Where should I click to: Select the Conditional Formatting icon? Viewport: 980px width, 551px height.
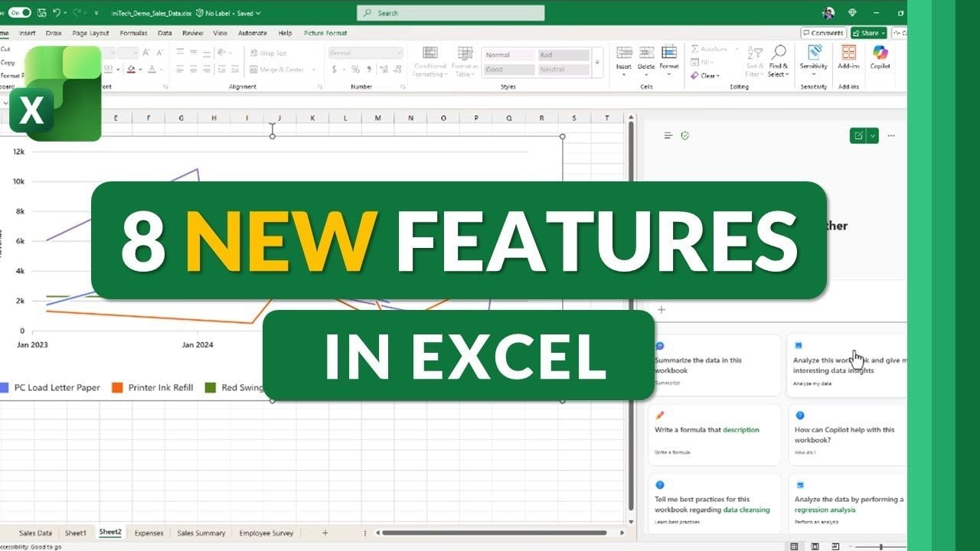[x=430, y=63]
